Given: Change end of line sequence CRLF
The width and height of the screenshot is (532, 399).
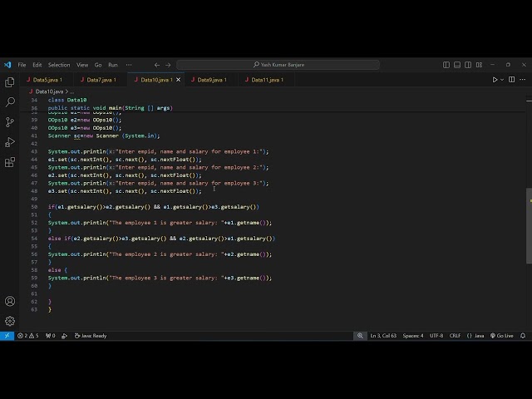Looking at the screenshot, I should tap(455, 336).
